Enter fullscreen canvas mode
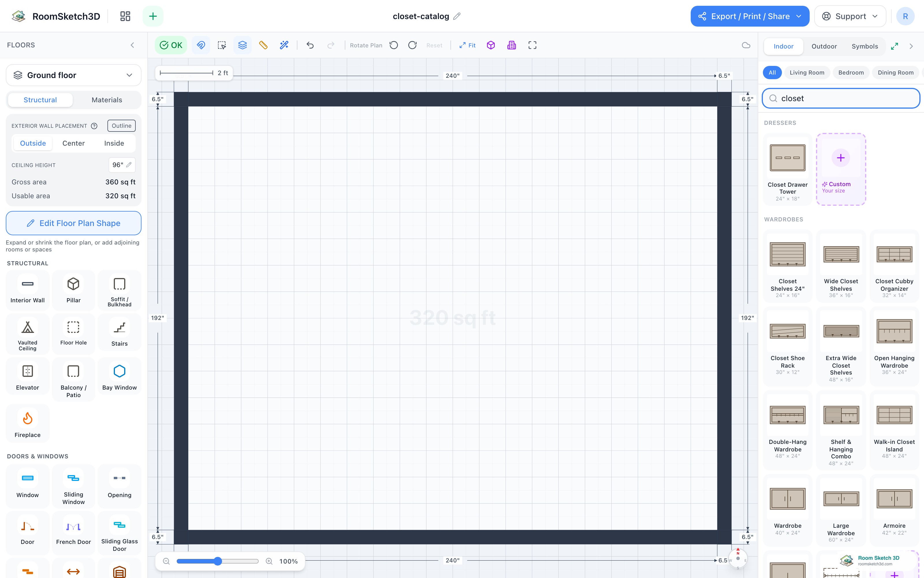924x578 pixels. (x=532, y=45)
